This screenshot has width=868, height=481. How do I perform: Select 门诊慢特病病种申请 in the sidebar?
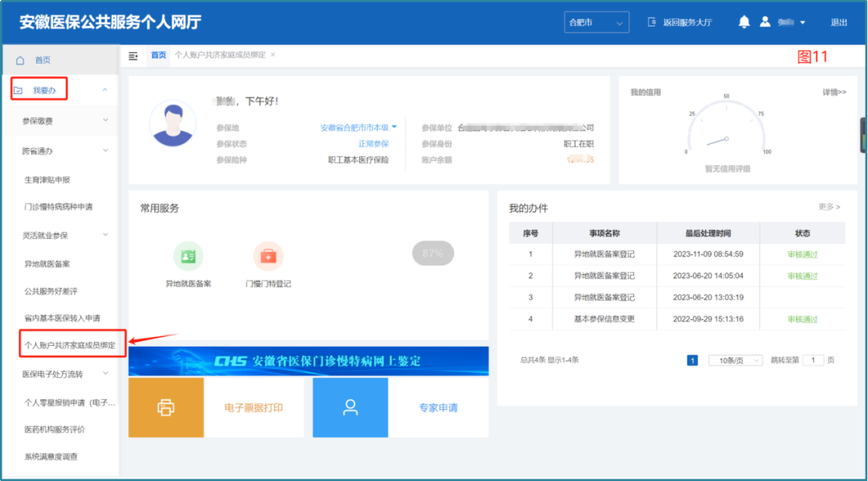point(59,208)
